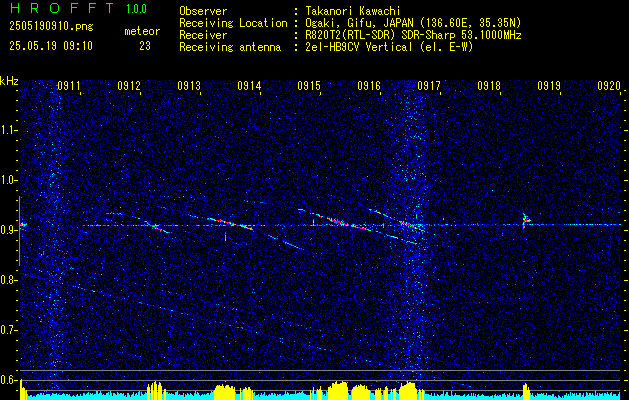The image size is (629, 400).
Task: Click the 0916 time marker
Action: click(369, 86)
